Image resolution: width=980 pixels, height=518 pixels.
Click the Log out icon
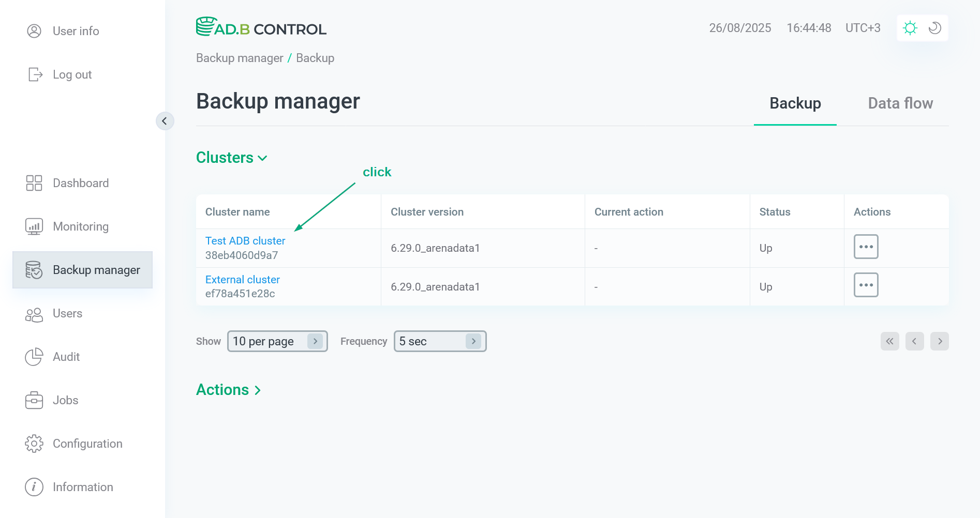34,74
